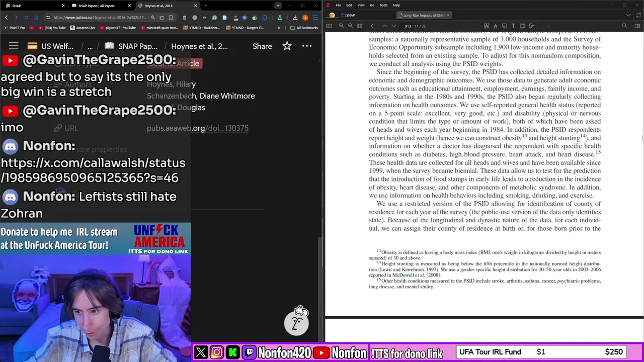Go to US Welf... breadcrumb in Notion
Viewport: 644px width, 362px height.
click(x=50, y=46)
